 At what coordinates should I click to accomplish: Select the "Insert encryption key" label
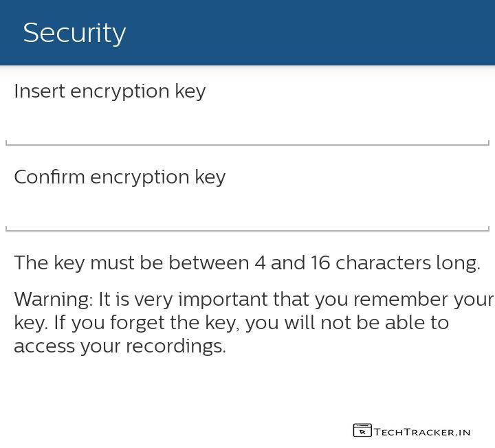[110, 91]
